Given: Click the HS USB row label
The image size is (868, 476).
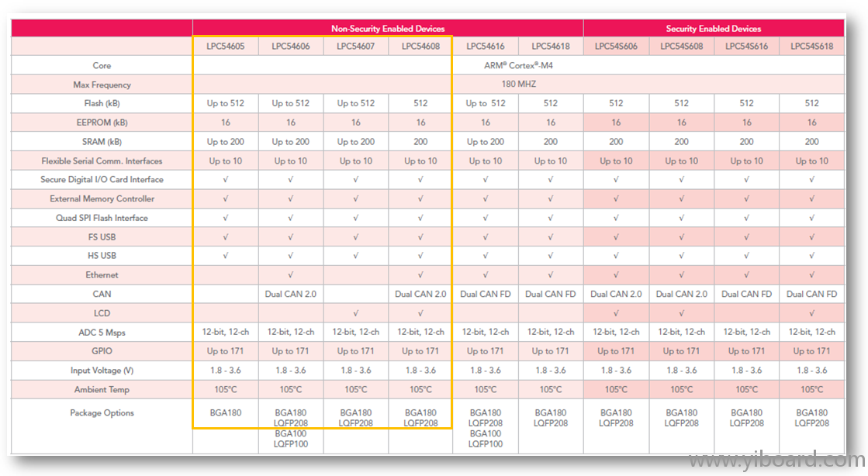Looking at the screenshot, I should (102, 256).
